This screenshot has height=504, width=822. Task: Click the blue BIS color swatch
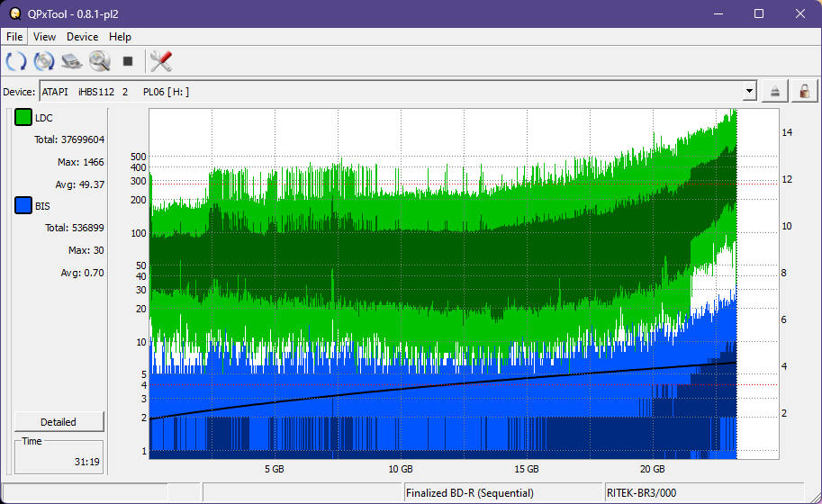[23, 205]
